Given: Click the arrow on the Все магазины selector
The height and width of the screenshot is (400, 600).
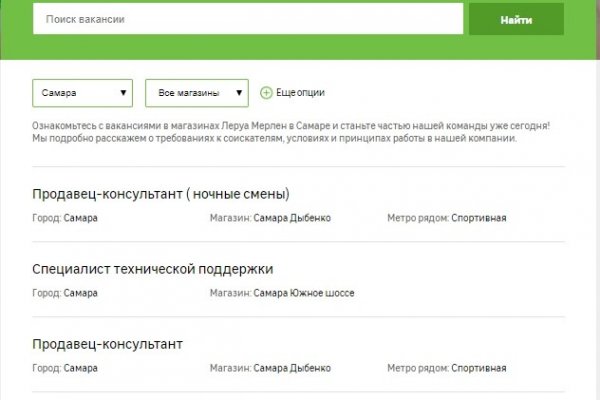Looking at the screenshot, I should click(238, 93).
